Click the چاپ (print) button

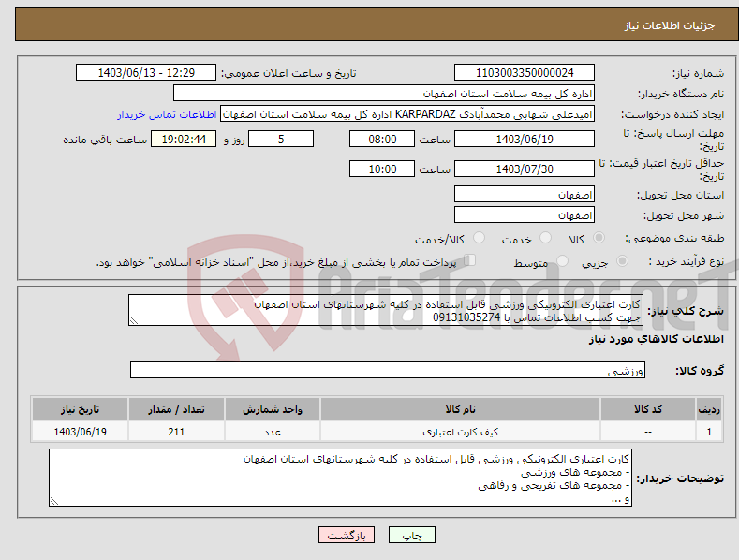pos(411,535)
